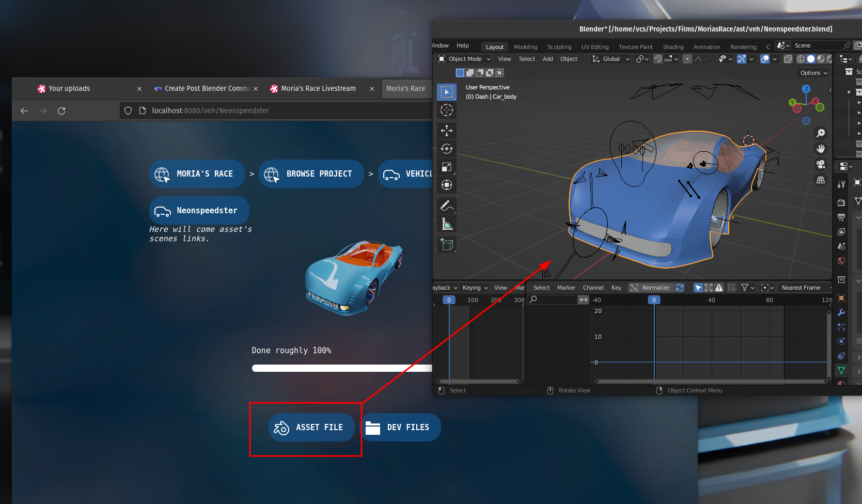Select the Rotate tool in Blender

click(x=447, y=149)
